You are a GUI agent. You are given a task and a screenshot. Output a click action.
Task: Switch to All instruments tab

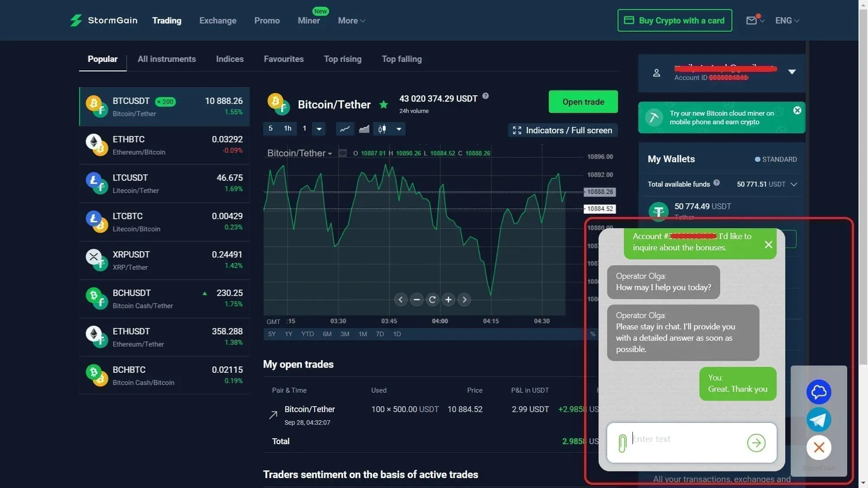tap(167, 59)
